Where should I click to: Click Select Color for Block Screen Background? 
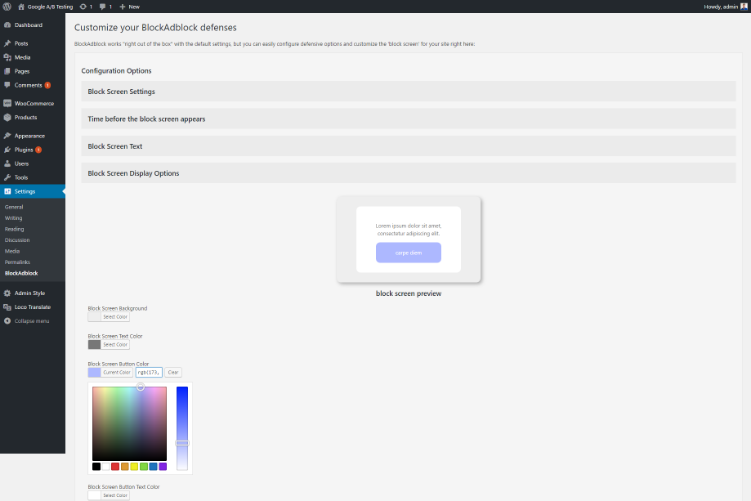[x=115, y=317]
